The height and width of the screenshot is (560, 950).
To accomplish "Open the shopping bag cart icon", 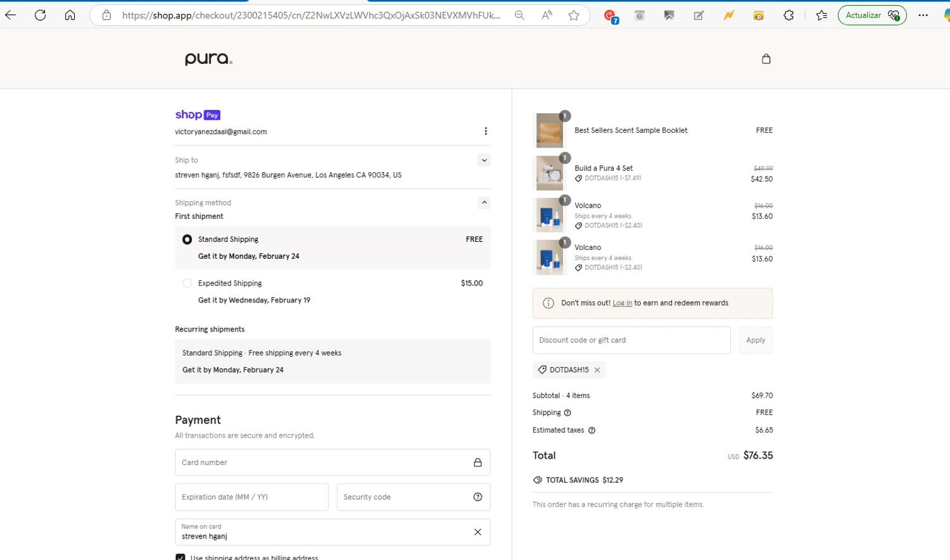I will pos(766,59).
